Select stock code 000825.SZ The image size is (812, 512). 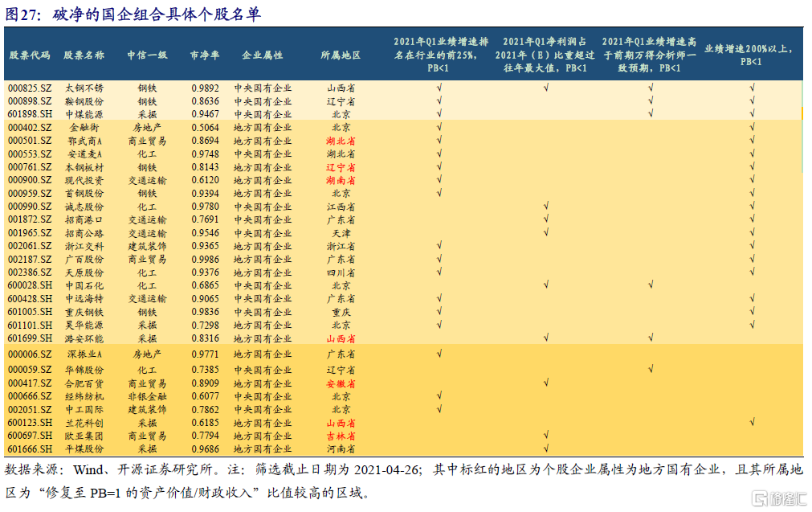[x=30, y=88]
